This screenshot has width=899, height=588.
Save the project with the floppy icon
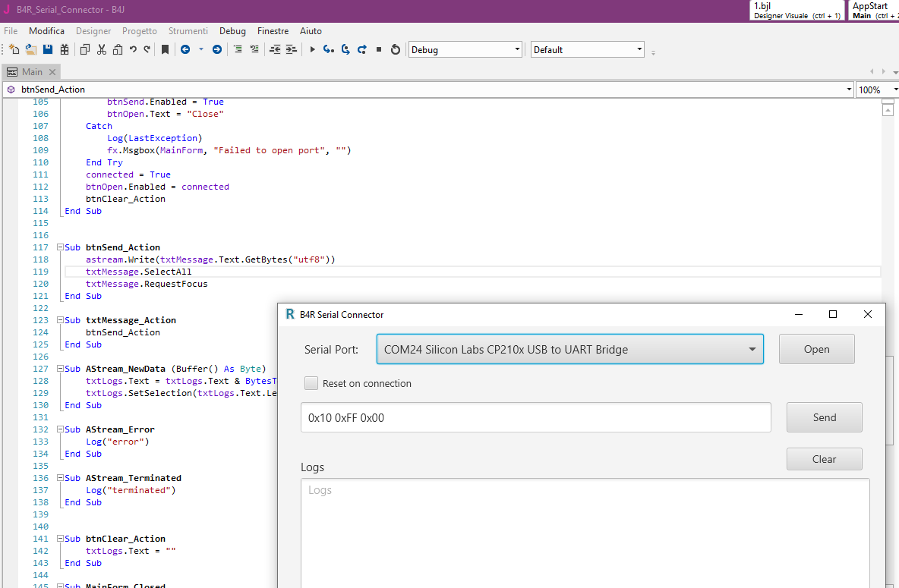click(48, 50)
